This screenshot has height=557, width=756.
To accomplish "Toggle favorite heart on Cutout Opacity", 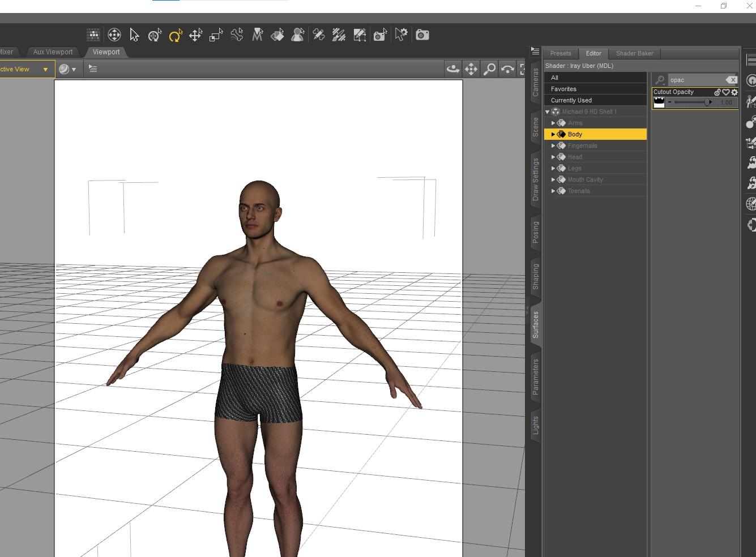I will pos(726,92).
